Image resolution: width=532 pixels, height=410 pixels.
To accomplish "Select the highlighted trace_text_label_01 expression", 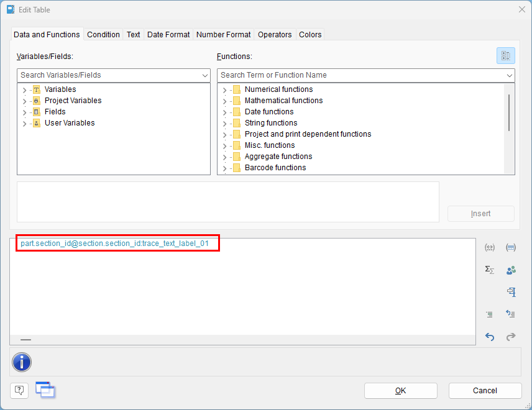I will click(x=117, y=244).
